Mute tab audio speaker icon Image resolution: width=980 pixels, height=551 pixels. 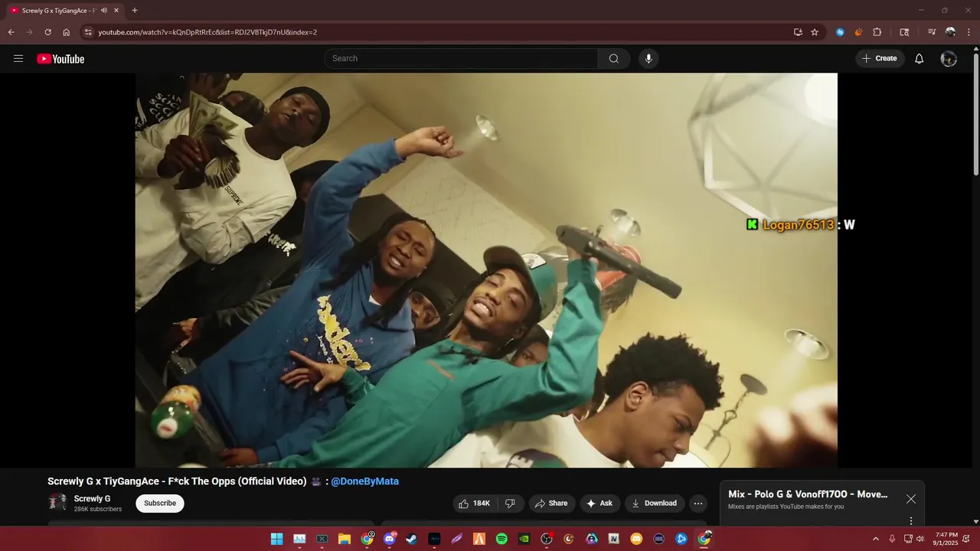103,11
